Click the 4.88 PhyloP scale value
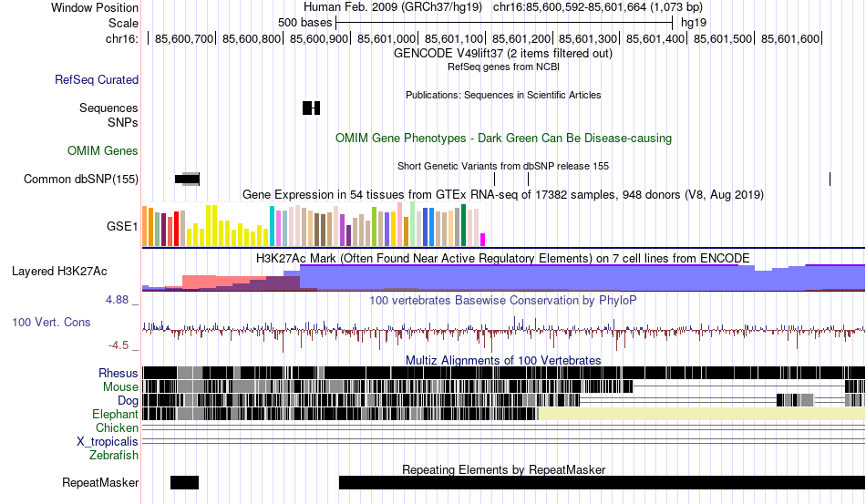Screen dimensions: 866x504 pyautogui.click(x=117, y=300)
